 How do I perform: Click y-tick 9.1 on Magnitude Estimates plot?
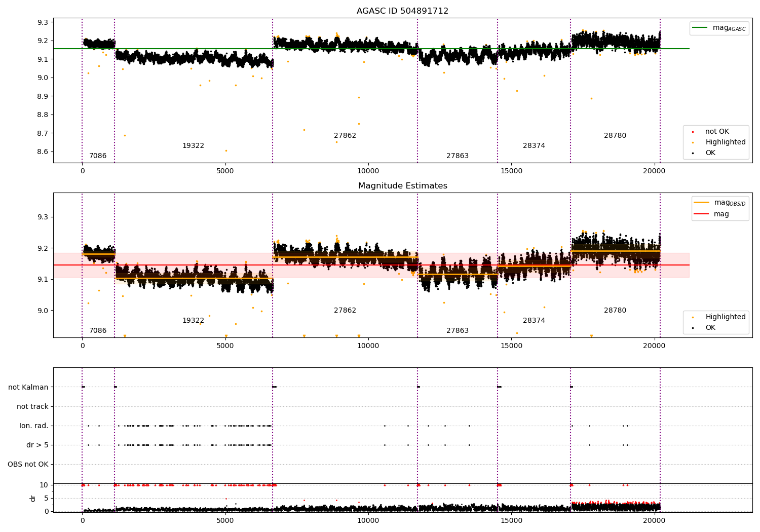[x=43, y=280]
